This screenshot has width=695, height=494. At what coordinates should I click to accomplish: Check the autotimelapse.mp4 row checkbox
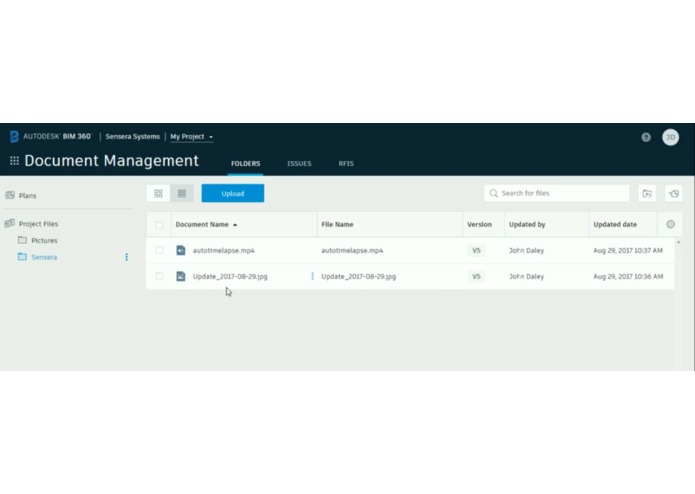(x=159, y=250)
